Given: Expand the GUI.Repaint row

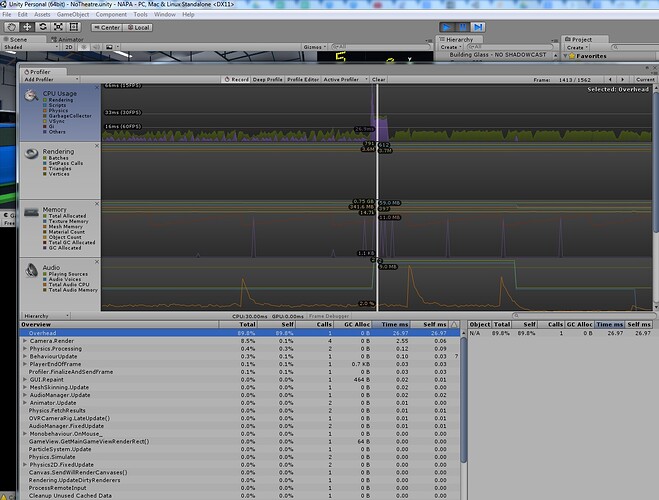Looking at the screenshot, I should click(x=25, y=379).
